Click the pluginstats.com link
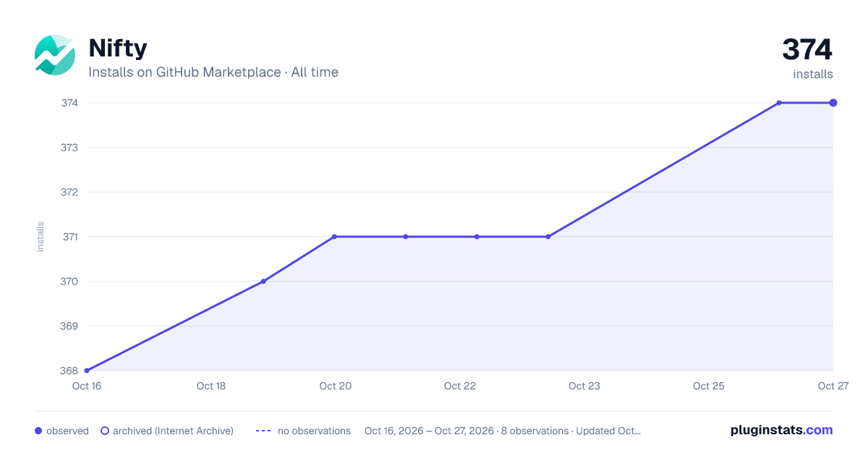The image size is (868, 456). pyautogui.click(x=782, y=430)
